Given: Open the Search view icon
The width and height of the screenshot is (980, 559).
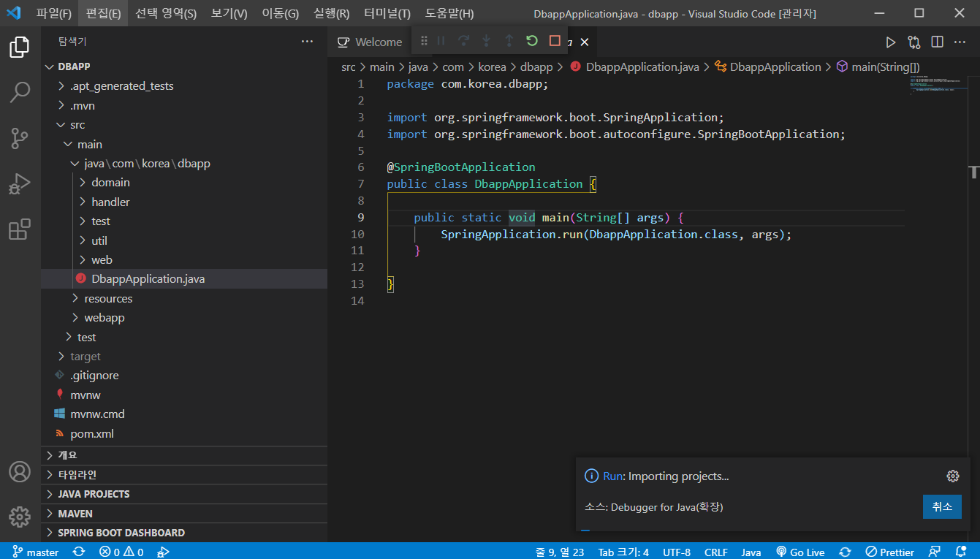Looking at the screenshot, I should pyautogui.click(x=20, y=93).
